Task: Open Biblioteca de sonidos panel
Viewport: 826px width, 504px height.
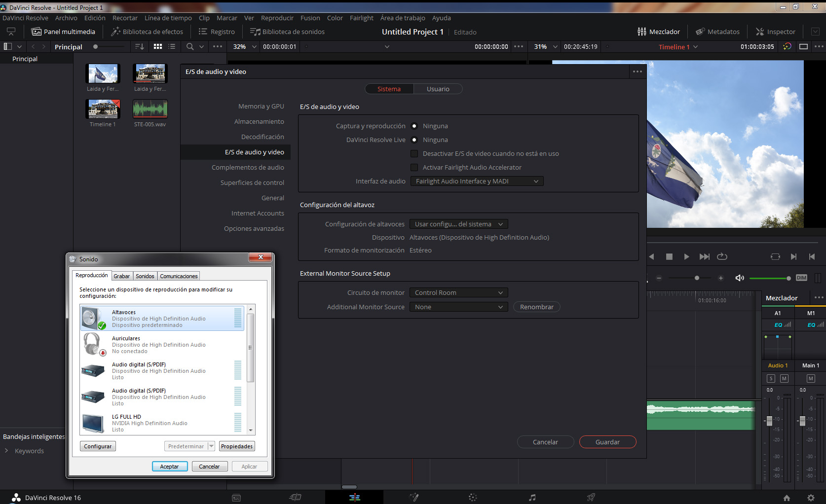Action: pos(287,32)
